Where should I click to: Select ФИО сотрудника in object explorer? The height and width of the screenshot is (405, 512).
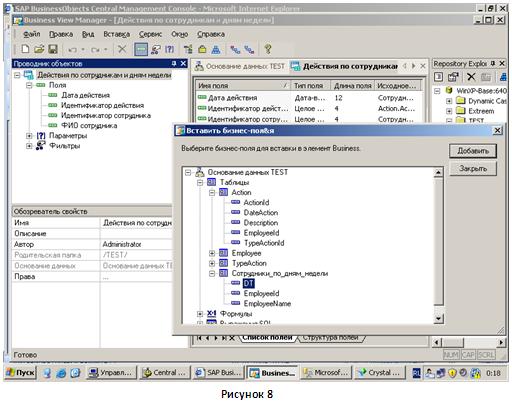pyautogui.click(x=89, y=126)
